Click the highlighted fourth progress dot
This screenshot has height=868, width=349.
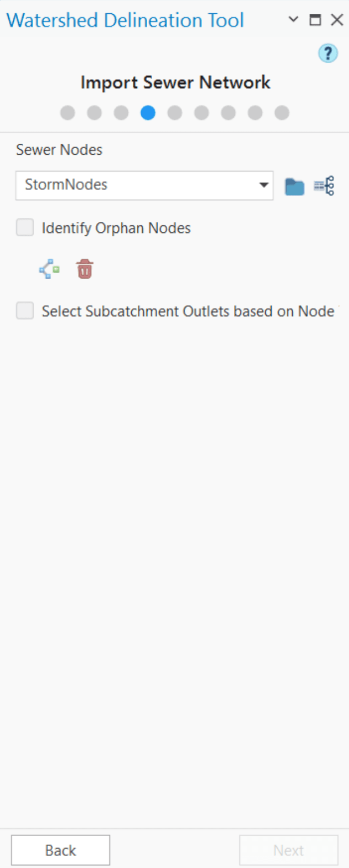(x=148, y=112)
